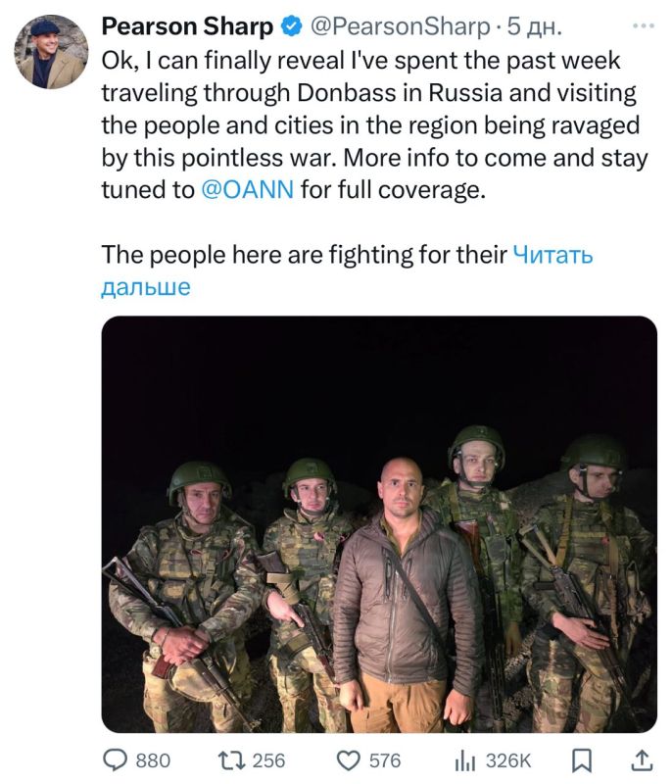Screen dimensions: 672x784
Task: Bookmark this tweet
Action: [581, 759]
